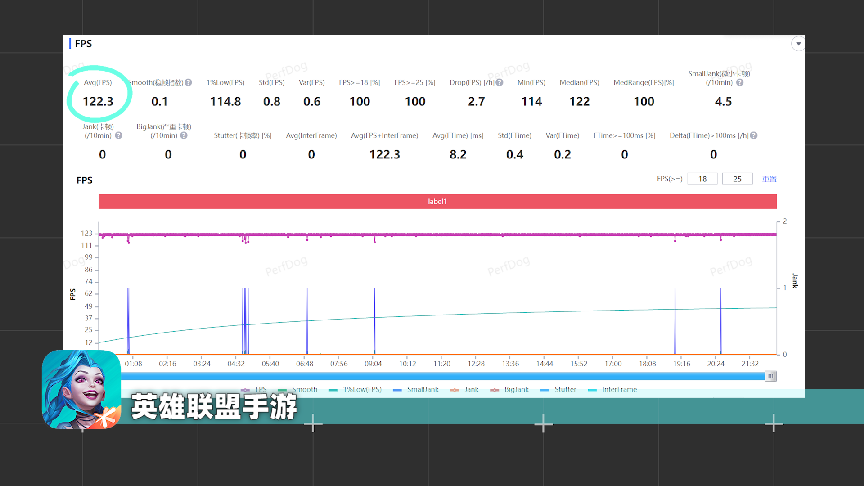Click the reset link next to FPS thresholds
The width and height of the screenshot is (864, 486).
tap(769, 179)
